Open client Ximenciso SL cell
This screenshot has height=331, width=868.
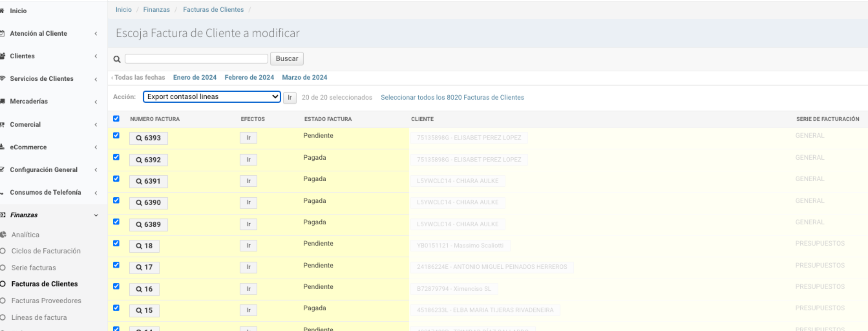tap(454, 289)
